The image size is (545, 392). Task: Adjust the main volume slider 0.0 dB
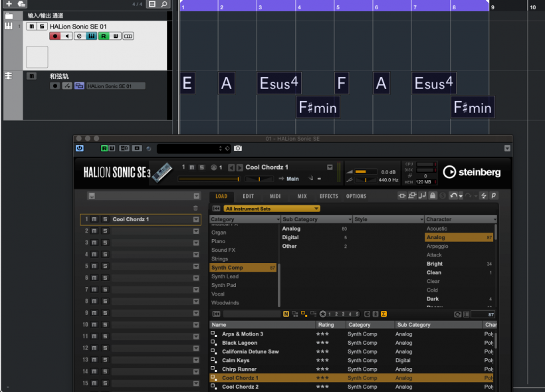pos(366,171)
